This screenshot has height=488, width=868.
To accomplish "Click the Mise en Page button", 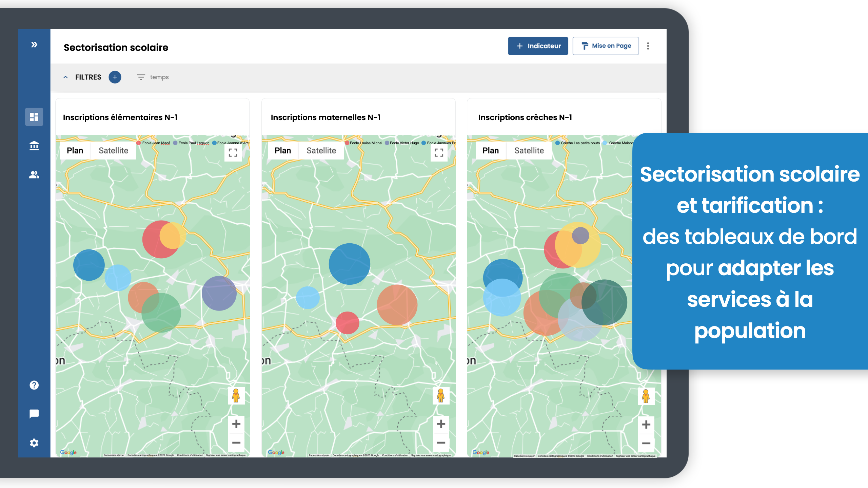I will pos(606,46).
